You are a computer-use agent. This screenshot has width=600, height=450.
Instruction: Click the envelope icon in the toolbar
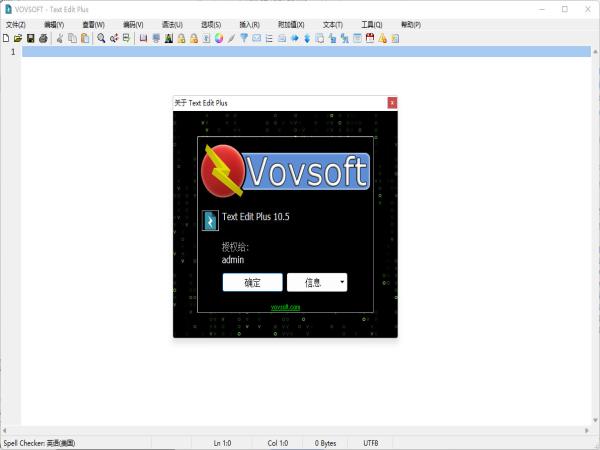(256, 38)
